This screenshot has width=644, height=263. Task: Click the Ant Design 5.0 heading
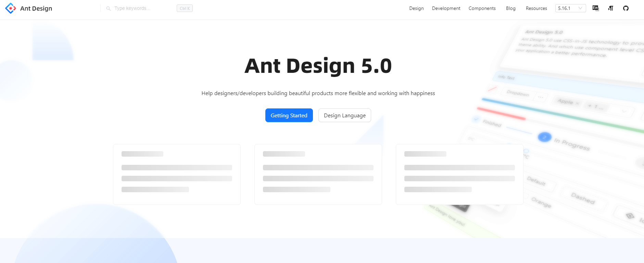pyautogui.click(x=318, y=66)
